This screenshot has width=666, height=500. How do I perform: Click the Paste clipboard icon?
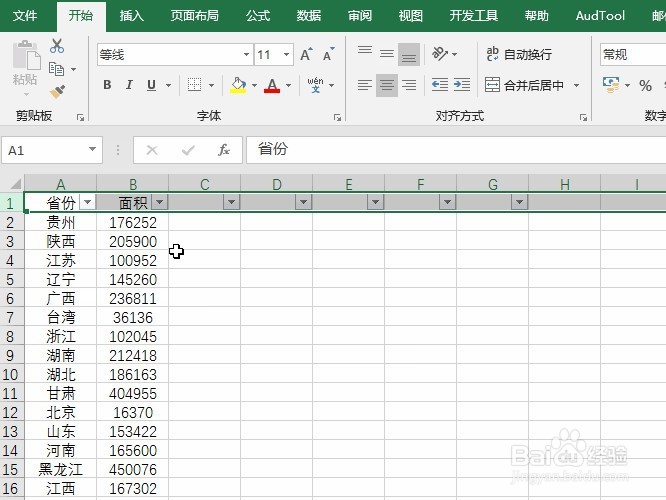point(26,55)
